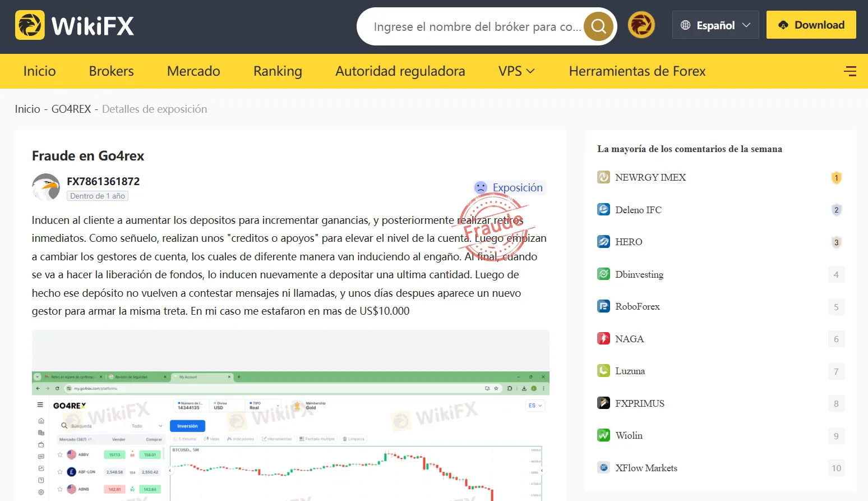Click rank 3 bronze shield badge
Image resolution: width=868 pixels, height=501 pixels.
pos(836,242)
